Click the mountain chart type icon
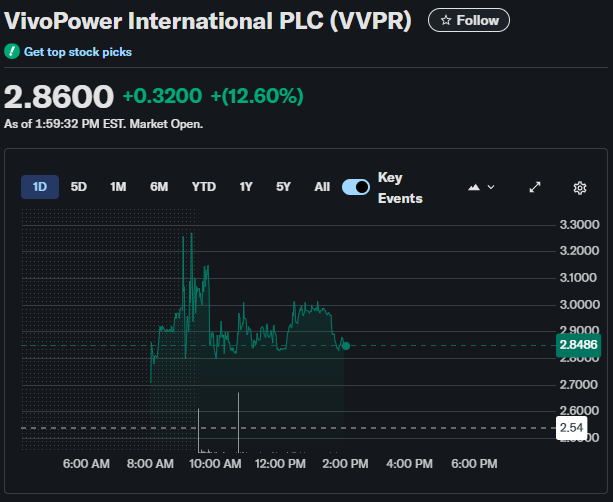This screenshot has width=613, height=502. tap(474, 187)
